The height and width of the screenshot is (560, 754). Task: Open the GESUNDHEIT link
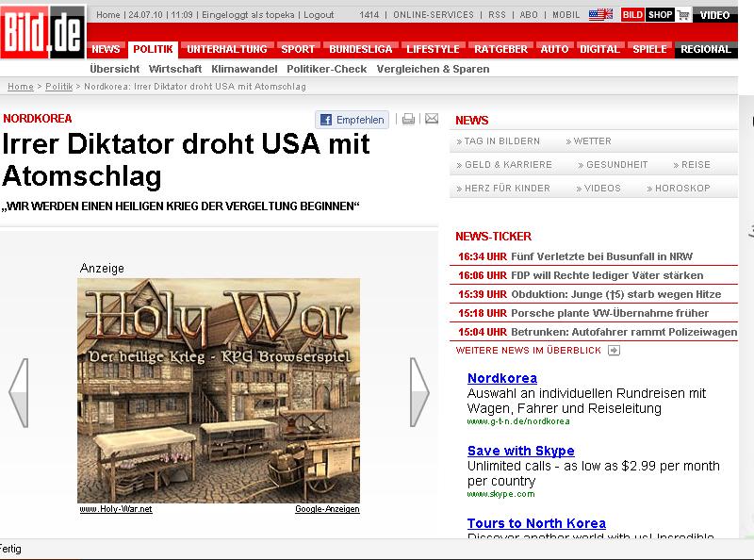coord(613,165)
